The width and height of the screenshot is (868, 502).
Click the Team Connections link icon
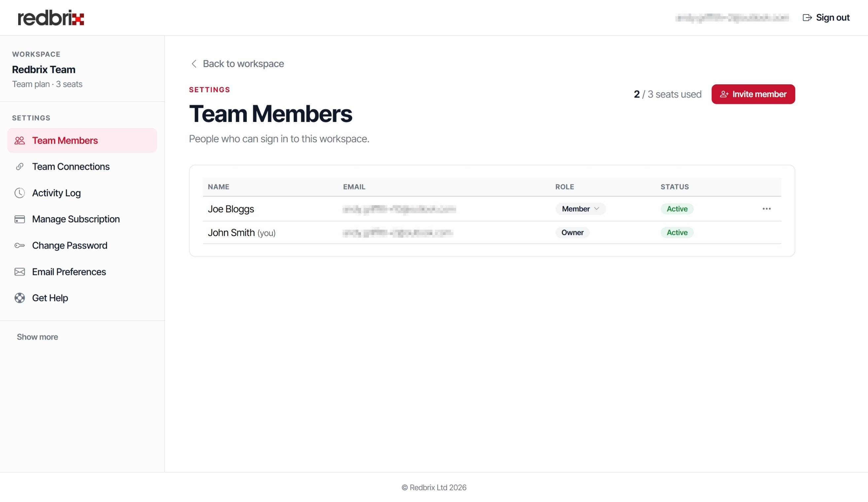[x=19, y=167]
